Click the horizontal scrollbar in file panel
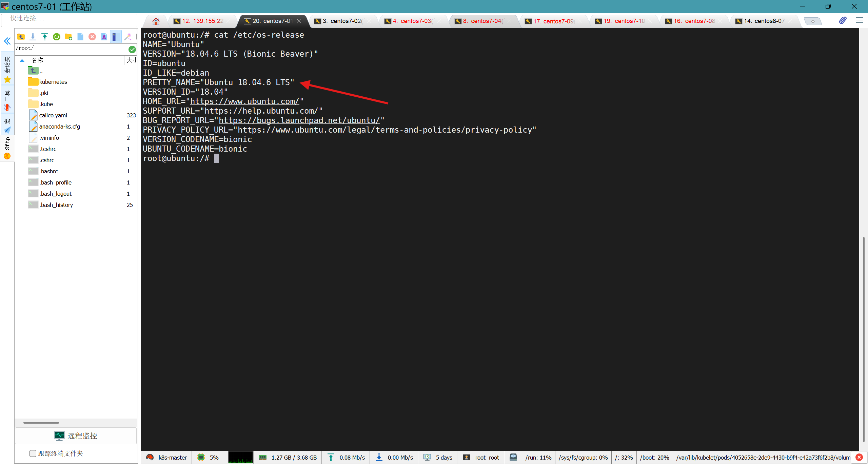 pos(41,423)
